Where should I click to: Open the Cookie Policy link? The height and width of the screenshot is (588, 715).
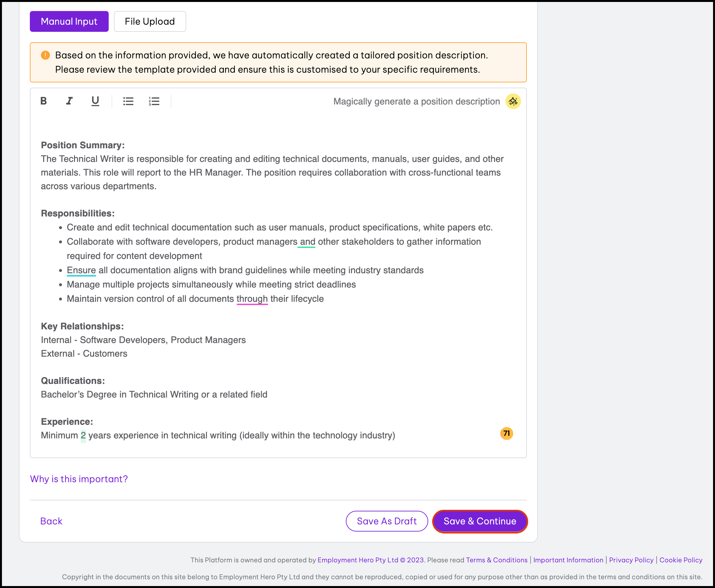tap(681, 560)
